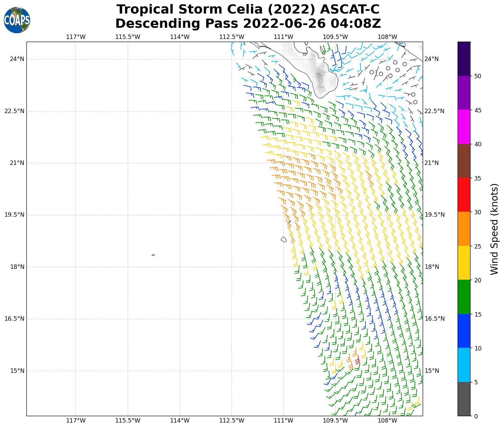Click the Descending Pass 2022-06-26 04:08Z subtitle

pos(248,24)
